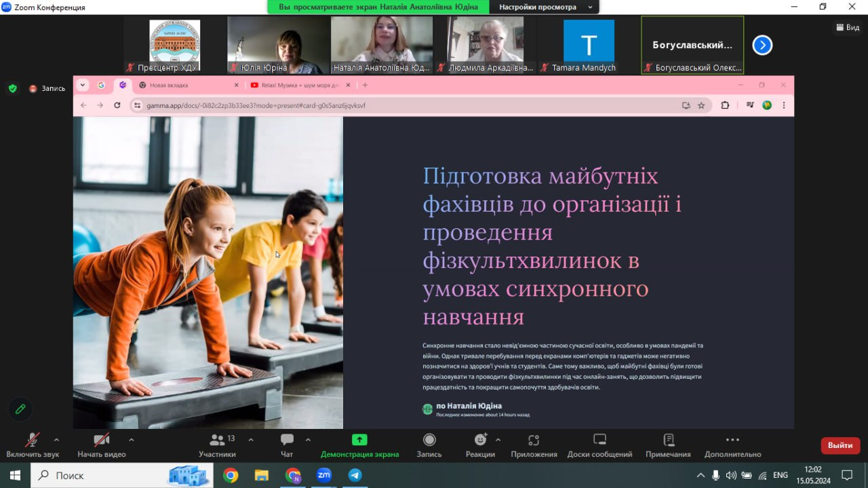Open Доски сообщений whiteboards
868x488 pixels.
[x=599, y=445]
